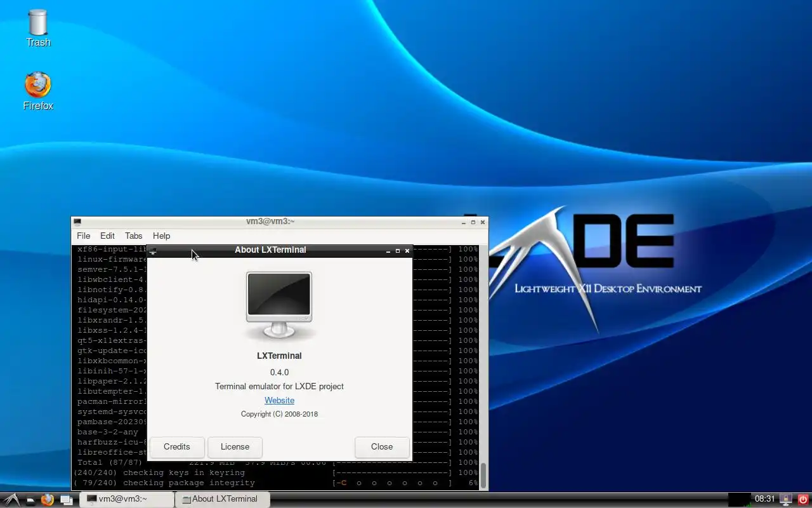Open the file manager panel launcher
The height and width of the screenshot is (508, 812).
pos(30,499)
